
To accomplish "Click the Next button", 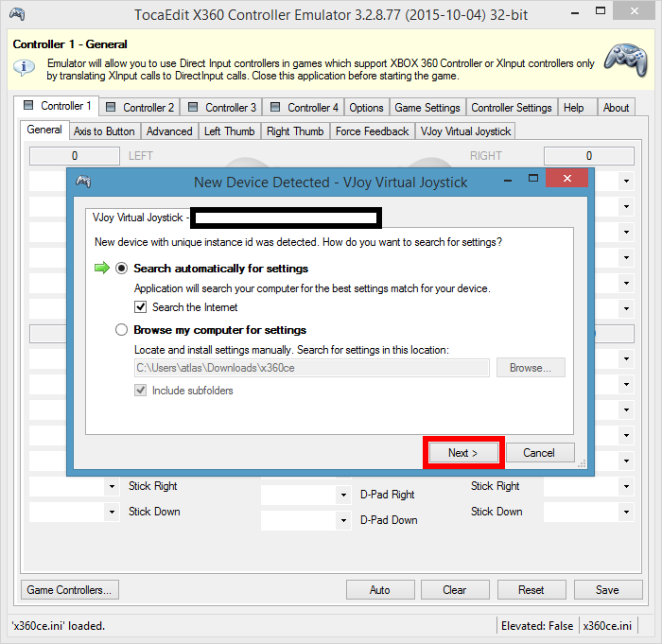I will (463, 453).
